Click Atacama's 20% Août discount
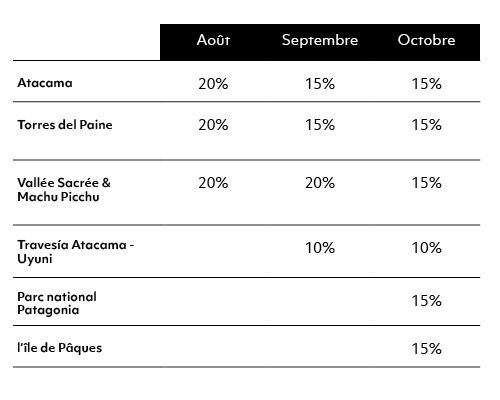 213,84
